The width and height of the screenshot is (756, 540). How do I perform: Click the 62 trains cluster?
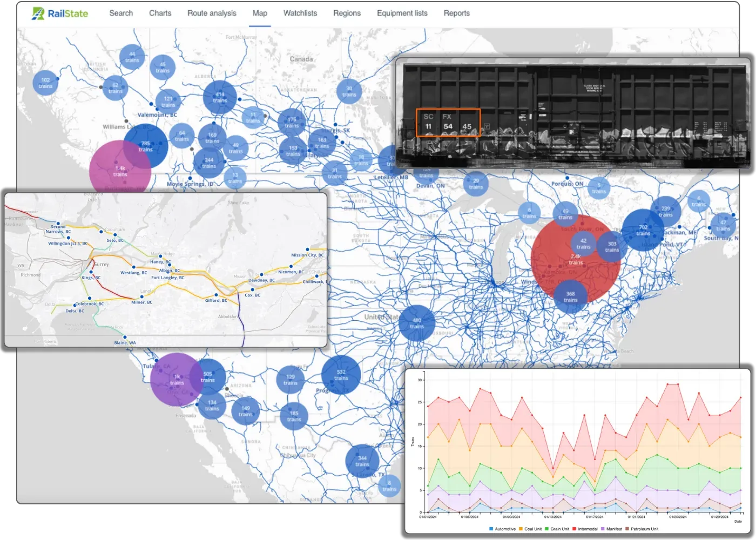click(115, 88)
